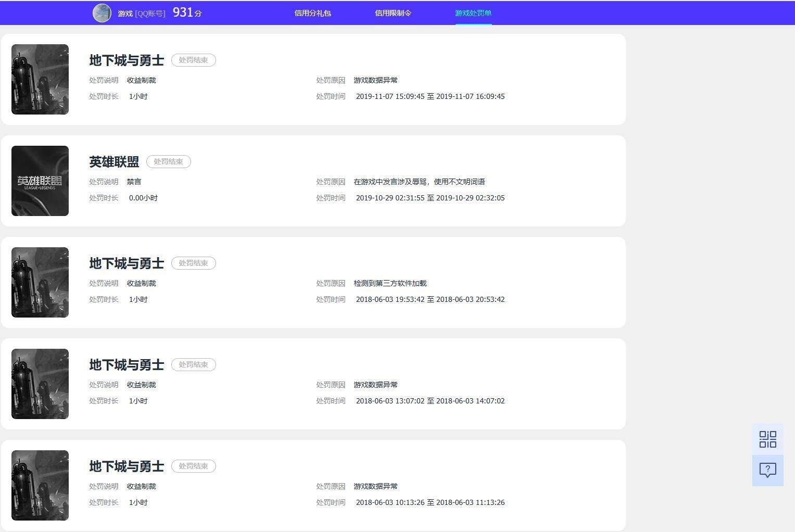
Task: Switch to 信用限制令 tab
Action: pyautogui.click(x=393, y=13)
